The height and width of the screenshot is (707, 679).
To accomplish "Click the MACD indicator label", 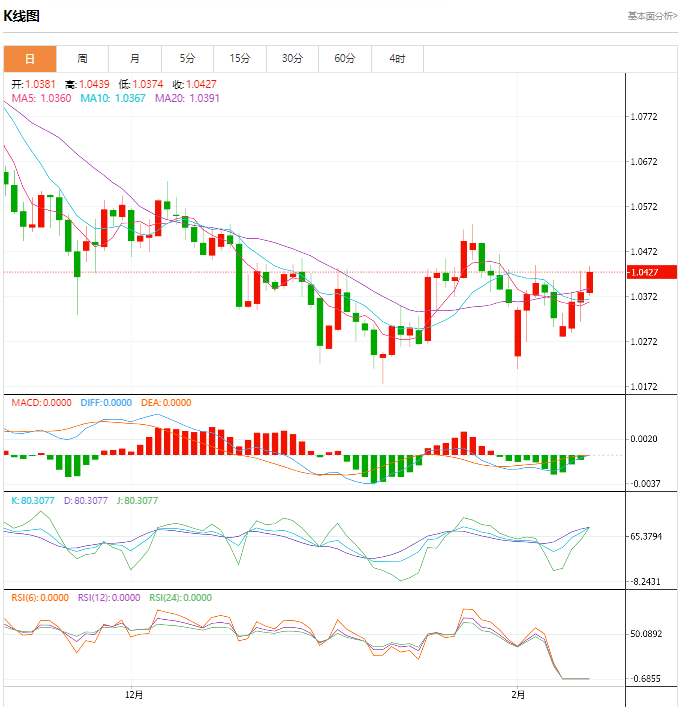I will point(41,403).
